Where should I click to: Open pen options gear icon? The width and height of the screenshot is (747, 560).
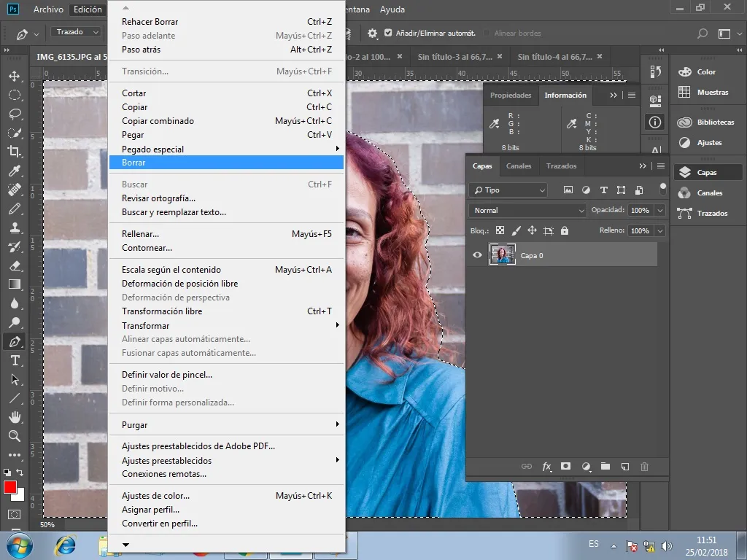coord(373,33)
